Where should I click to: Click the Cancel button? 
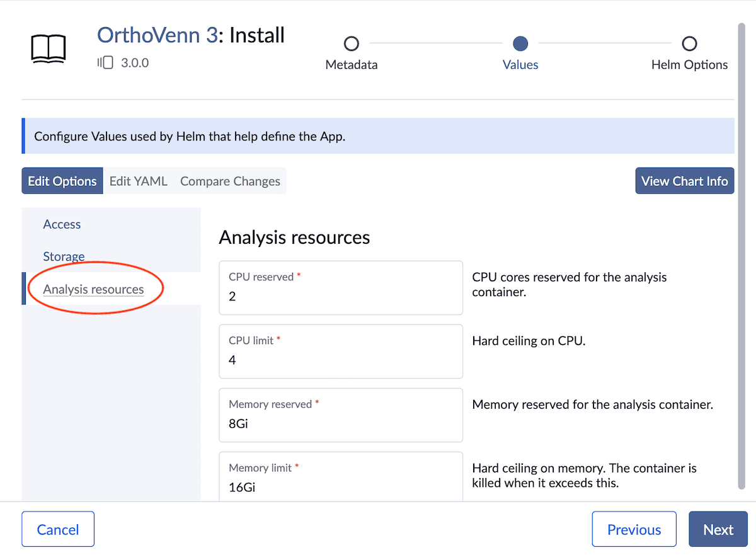coord(58,529)
